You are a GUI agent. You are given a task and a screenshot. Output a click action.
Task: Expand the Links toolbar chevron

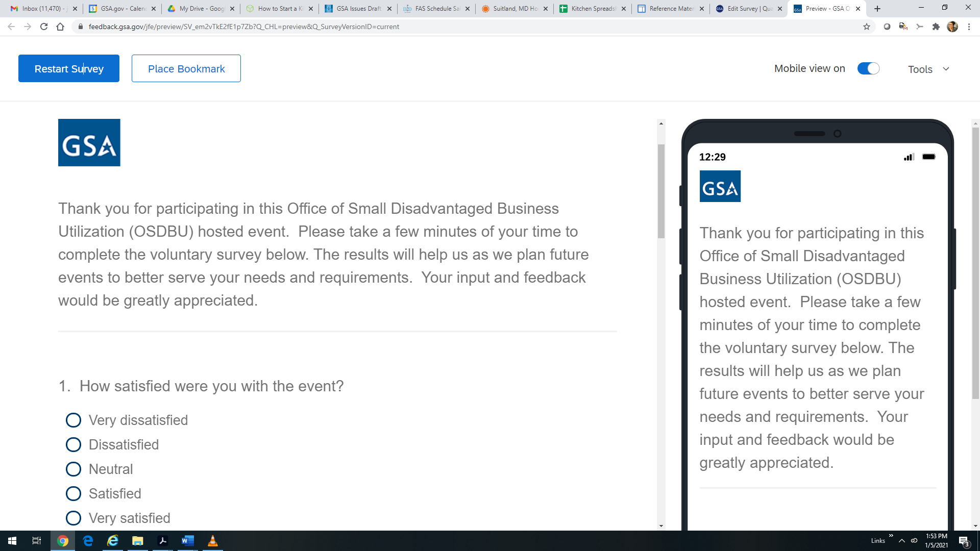tap(891, 536)
